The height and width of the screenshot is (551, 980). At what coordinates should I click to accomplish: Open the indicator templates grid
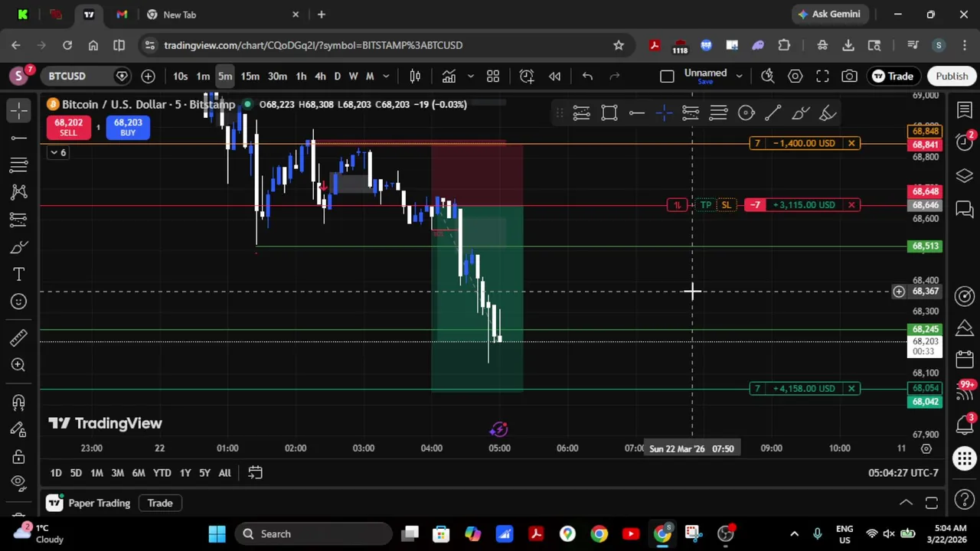tap(493, 76)
